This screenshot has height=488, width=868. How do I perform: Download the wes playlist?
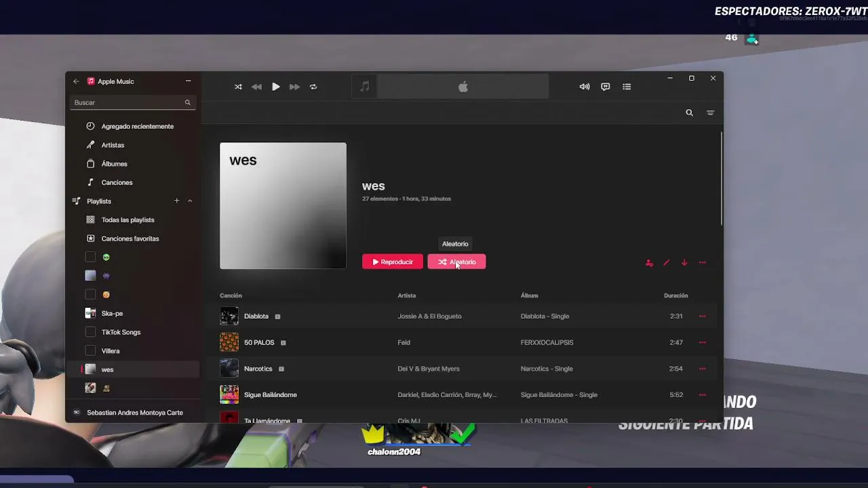click(x=684, y=263)
